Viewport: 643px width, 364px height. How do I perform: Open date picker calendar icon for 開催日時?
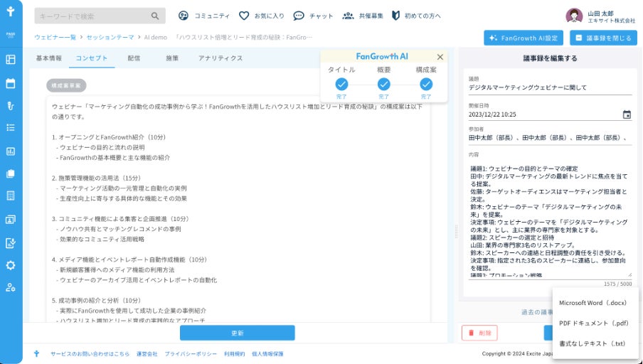coord(627,114)
